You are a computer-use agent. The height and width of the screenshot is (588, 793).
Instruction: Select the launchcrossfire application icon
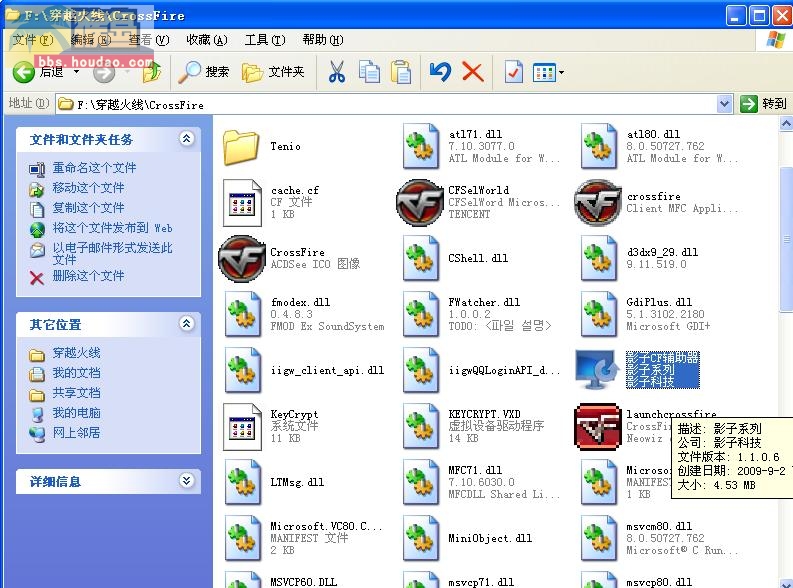click(598, 427)
